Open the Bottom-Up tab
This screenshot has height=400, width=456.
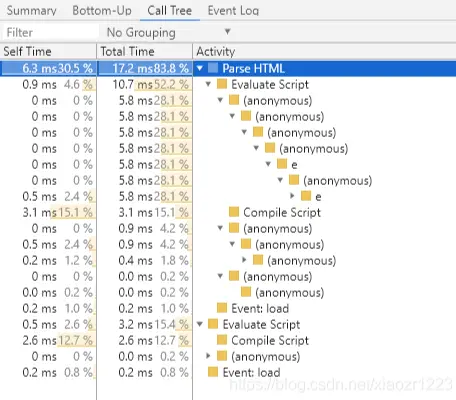click(x=102, y=11)
